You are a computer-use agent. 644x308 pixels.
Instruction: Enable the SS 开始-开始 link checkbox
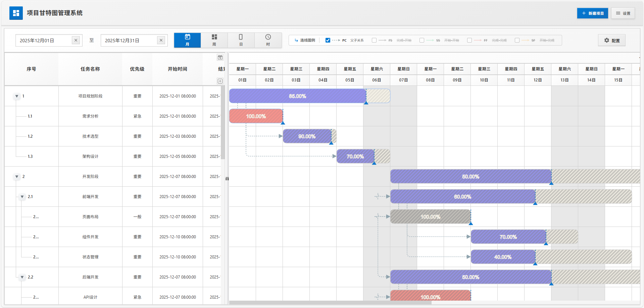point(422,40)
